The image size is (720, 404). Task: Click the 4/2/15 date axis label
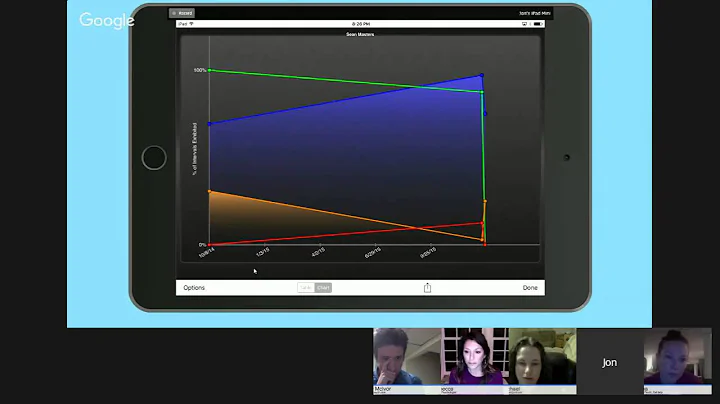(318, 252)
